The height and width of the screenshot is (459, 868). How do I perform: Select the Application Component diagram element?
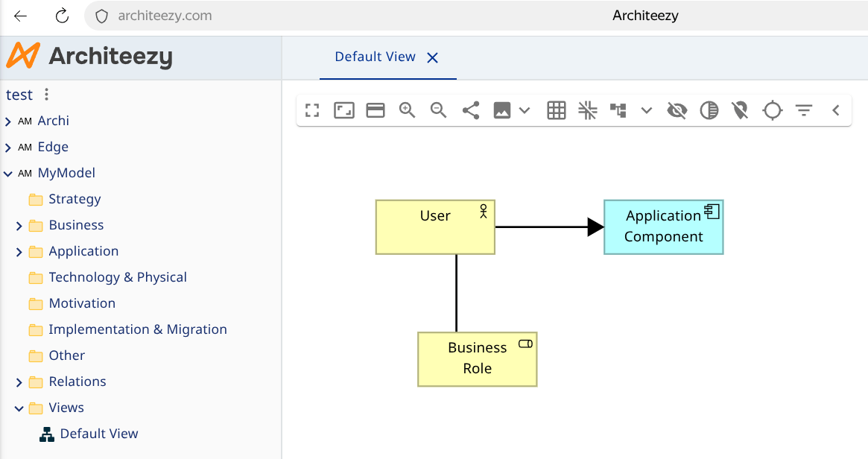click(x=663, y=227)
